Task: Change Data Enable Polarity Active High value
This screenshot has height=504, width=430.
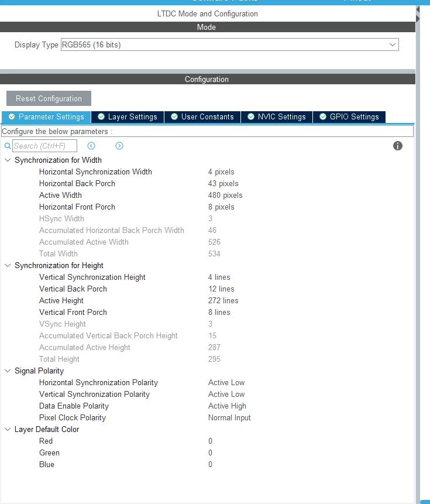Action: [227, 406]
